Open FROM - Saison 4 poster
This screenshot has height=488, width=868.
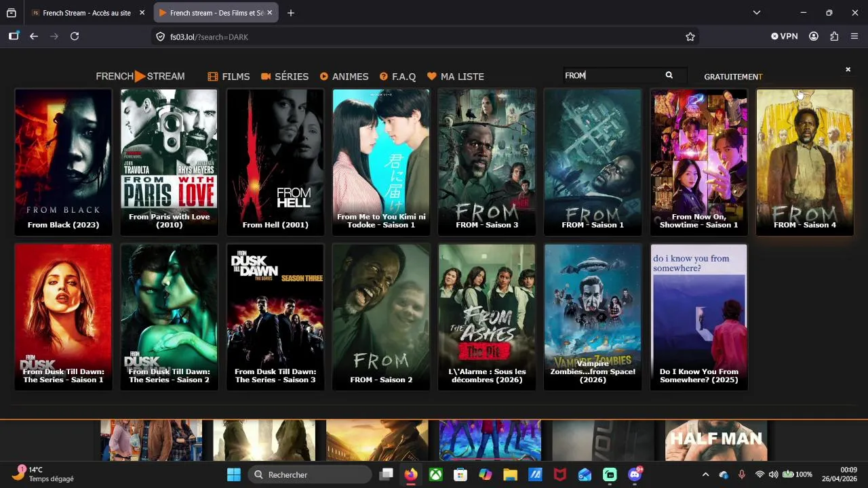(x=805, y=162)
